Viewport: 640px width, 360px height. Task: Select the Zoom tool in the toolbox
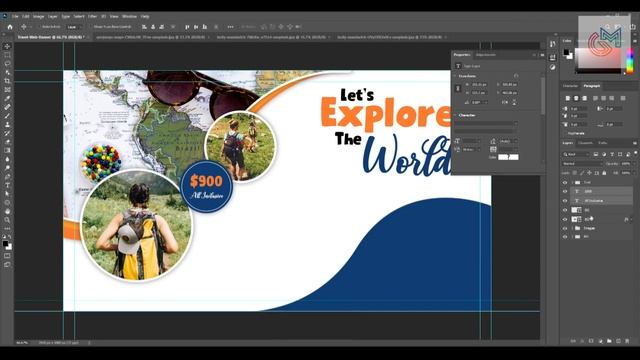pos(7,220)
